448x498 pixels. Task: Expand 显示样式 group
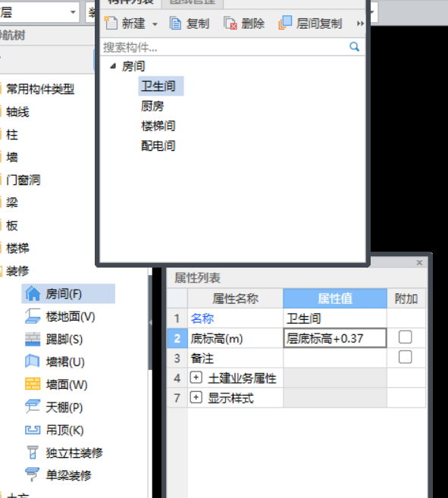pyautogui.click(x=196, y=397)
